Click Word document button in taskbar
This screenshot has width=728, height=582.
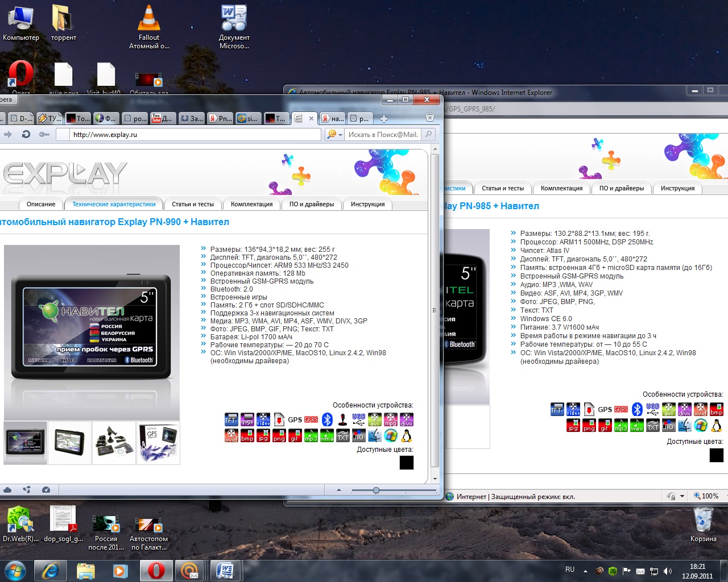[x=226, y=570]
